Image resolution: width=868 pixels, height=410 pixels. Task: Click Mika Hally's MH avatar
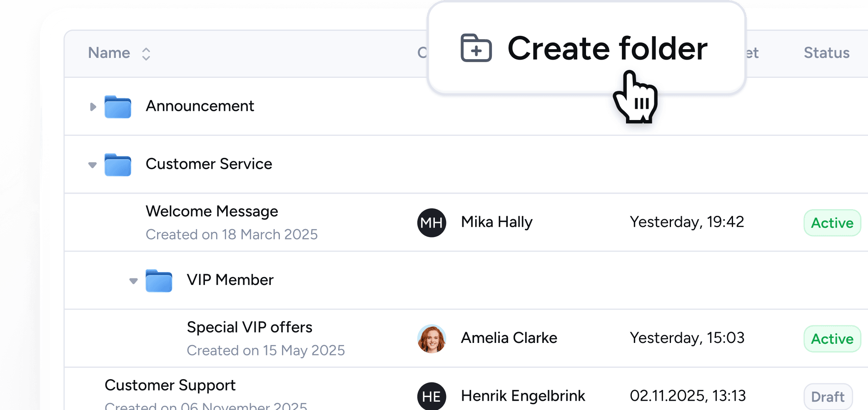(x=432, y=223)
